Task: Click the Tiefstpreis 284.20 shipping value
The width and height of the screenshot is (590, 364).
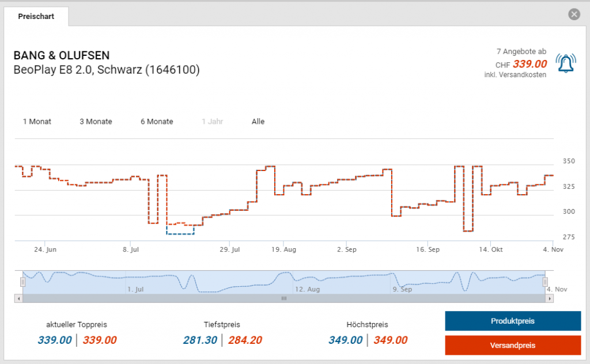Action: [x=245, y=340]
